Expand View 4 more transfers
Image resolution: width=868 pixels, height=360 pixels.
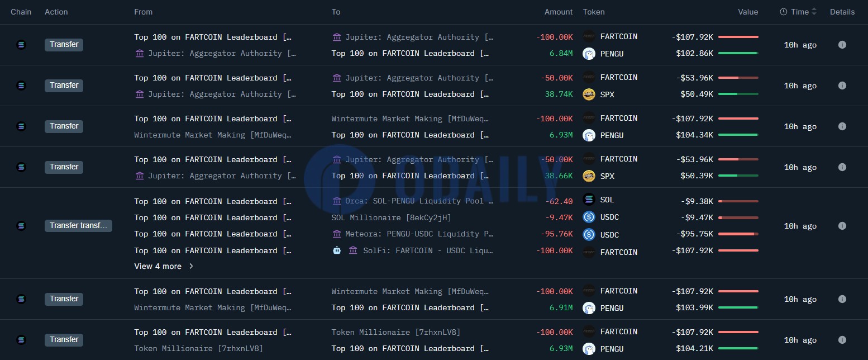point(164,266)
